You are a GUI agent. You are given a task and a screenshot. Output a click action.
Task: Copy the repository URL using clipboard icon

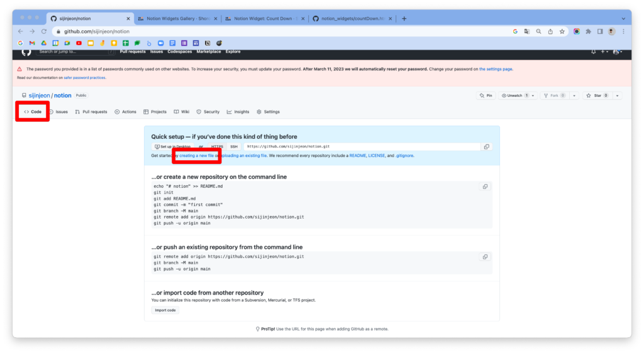pos(486,146)
